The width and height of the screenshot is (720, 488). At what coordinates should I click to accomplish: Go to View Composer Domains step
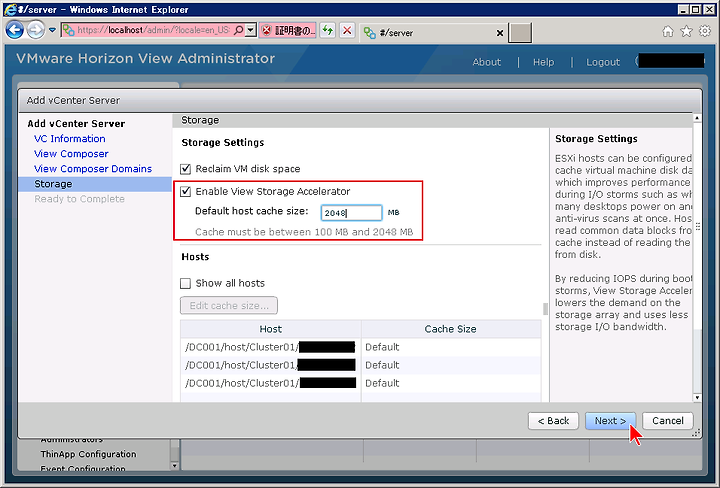(93, 169)
